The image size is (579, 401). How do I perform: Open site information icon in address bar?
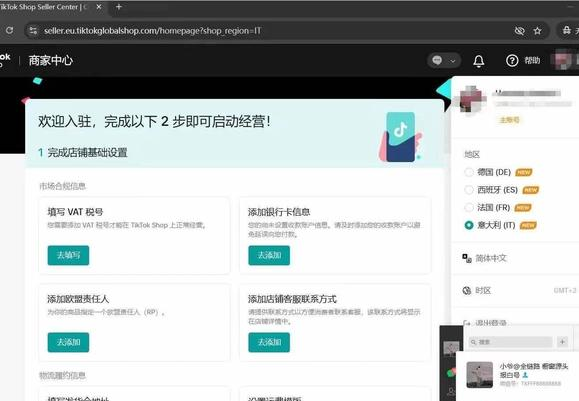coord(33,31)
